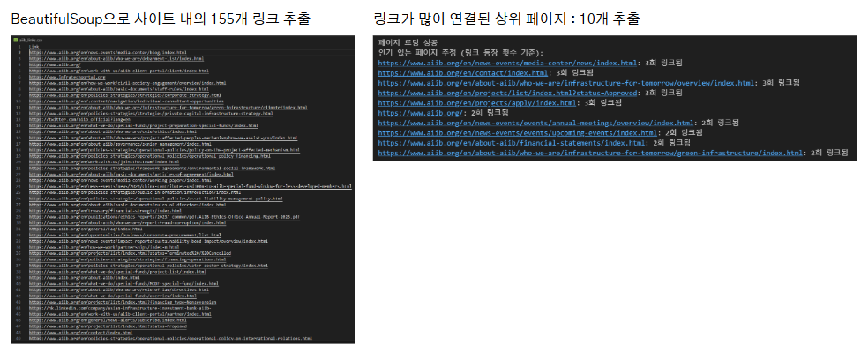Open the projects/apply/index.html link
The image size is (868, 360).
(476, 102)
